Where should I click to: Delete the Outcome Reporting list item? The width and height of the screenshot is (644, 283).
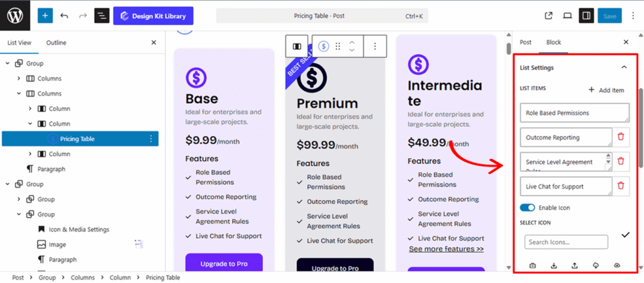click(621, 136)
